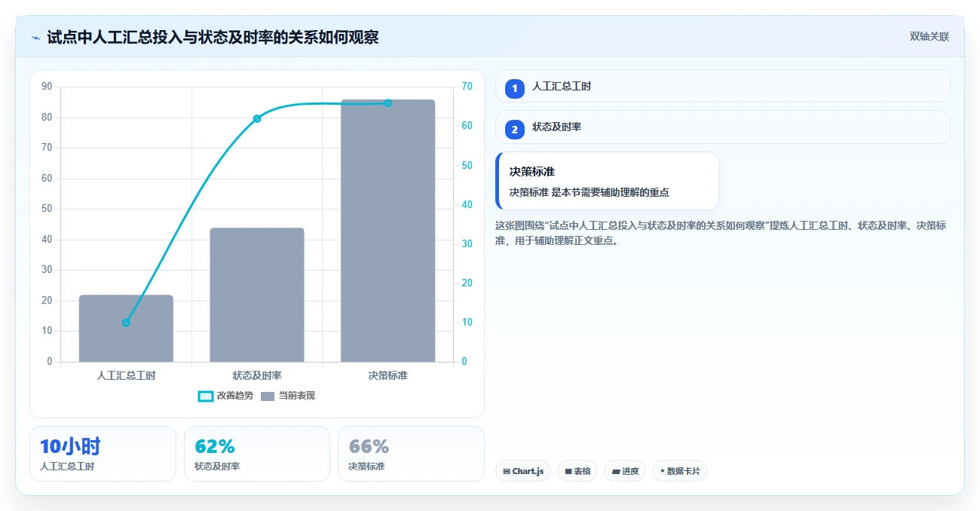
Task: Open the 人工汇总工时 list row
Action: [722, 86]
